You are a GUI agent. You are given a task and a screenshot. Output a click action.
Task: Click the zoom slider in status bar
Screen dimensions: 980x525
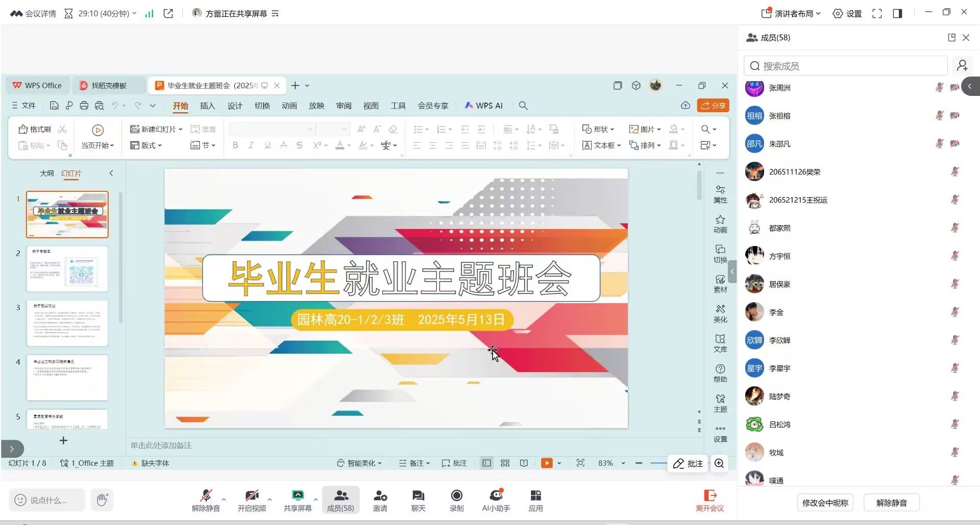658,463
